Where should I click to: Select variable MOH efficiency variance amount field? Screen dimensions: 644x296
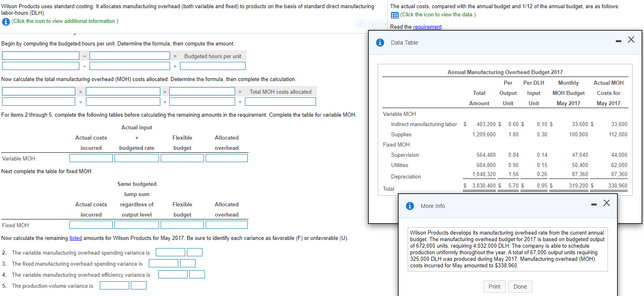[x=173, y=274]
